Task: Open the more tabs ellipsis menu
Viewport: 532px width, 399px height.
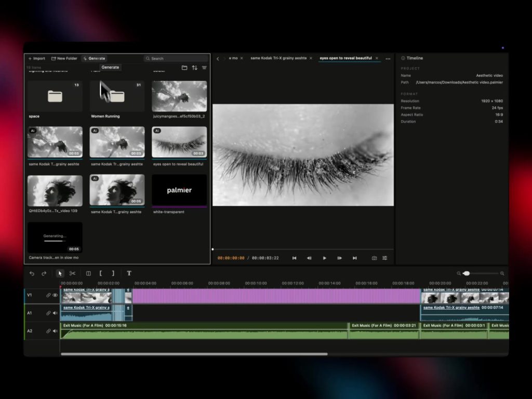Action: [x=388, y=59]
